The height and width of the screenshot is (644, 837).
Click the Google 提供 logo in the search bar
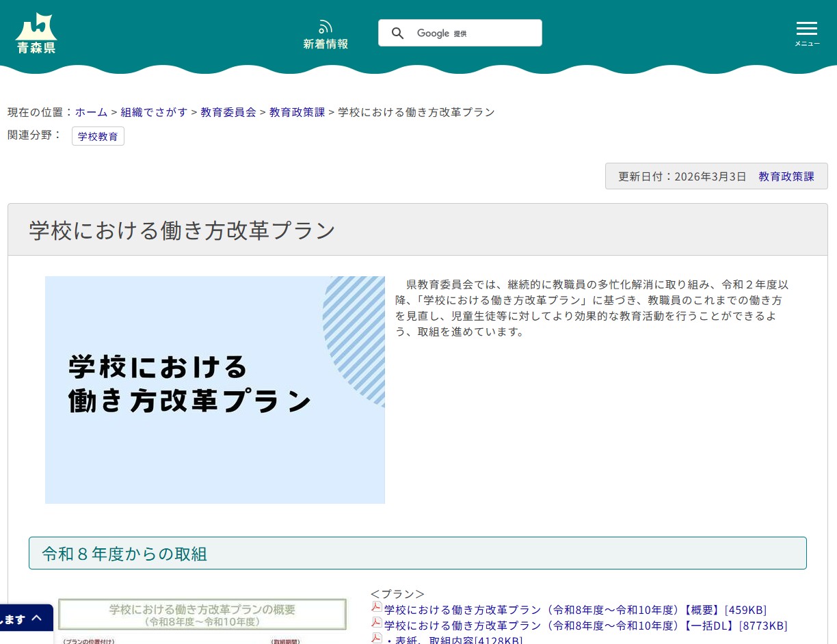(442, 33)
